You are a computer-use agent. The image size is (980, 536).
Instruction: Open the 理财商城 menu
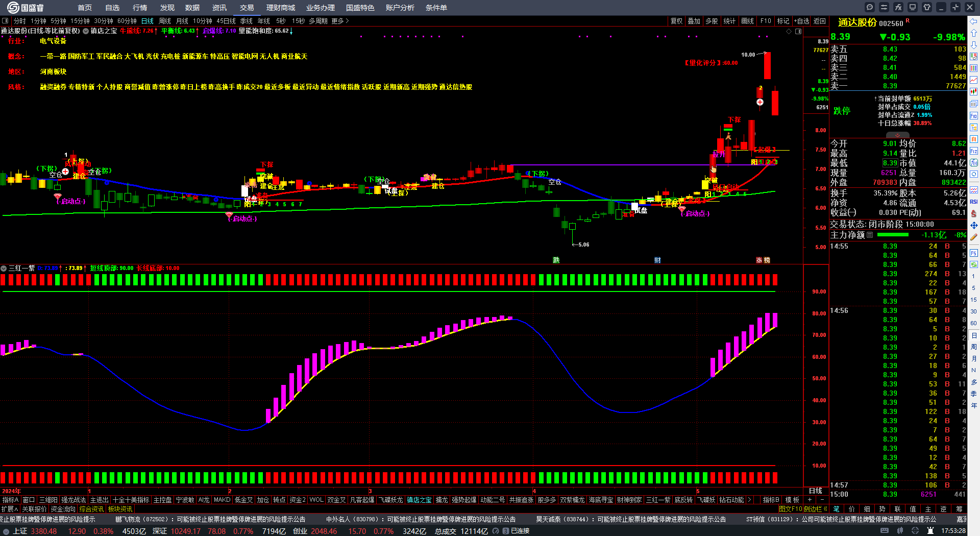click(x=280, y=8)
